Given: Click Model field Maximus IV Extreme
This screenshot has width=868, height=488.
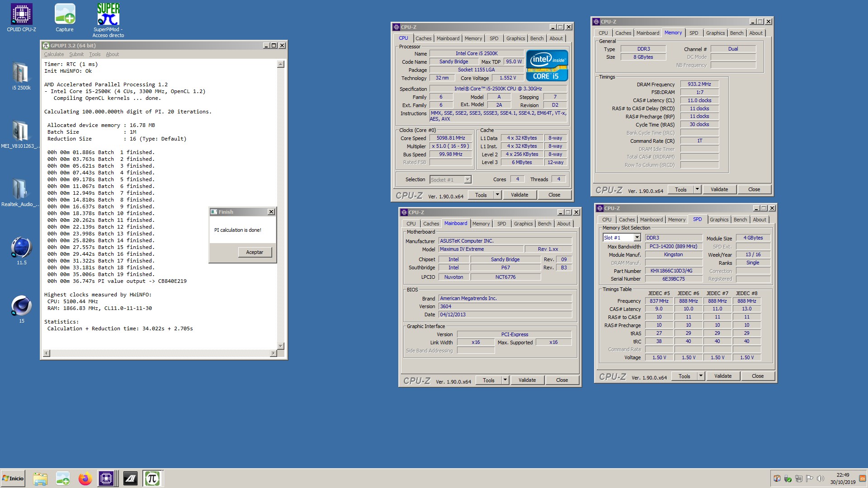Looking at the screenshot, I should pyautogui.click(x=481, y=249).
